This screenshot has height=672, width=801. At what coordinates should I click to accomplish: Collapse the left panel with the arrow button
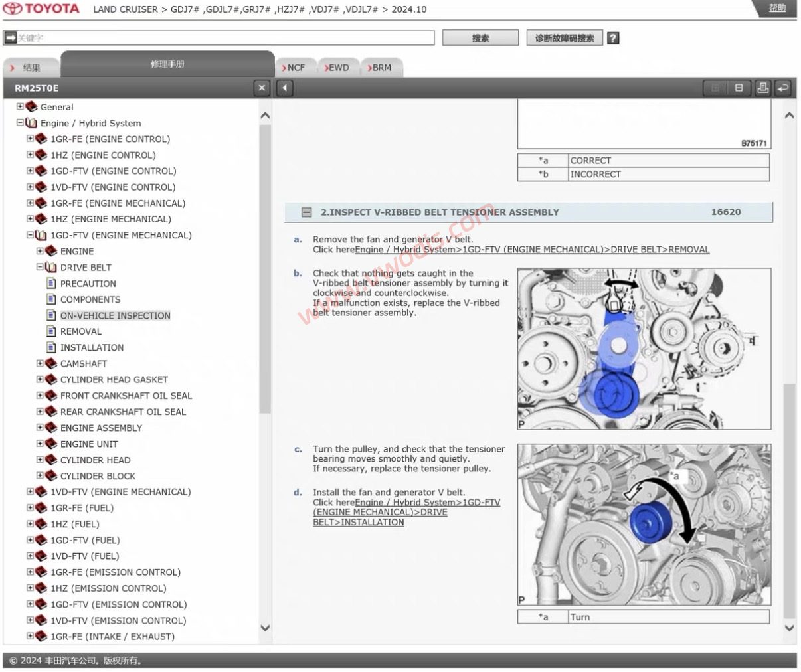coord(285,88)
